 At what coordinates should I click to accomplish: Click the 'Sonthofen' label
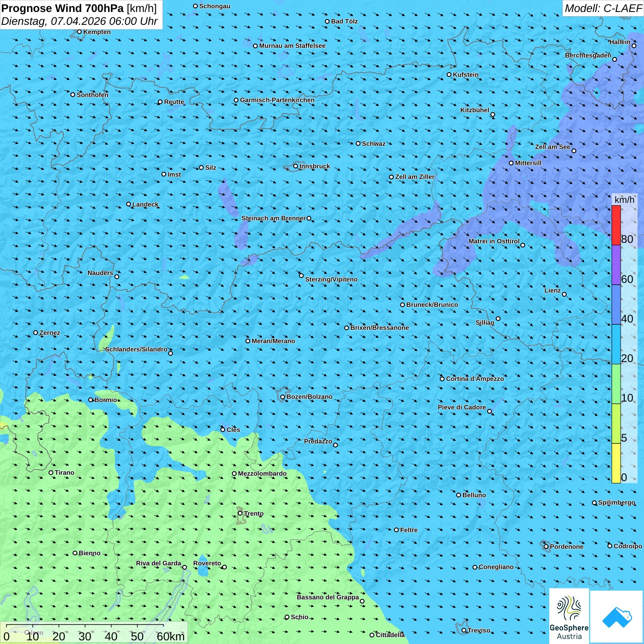point(92,95)
